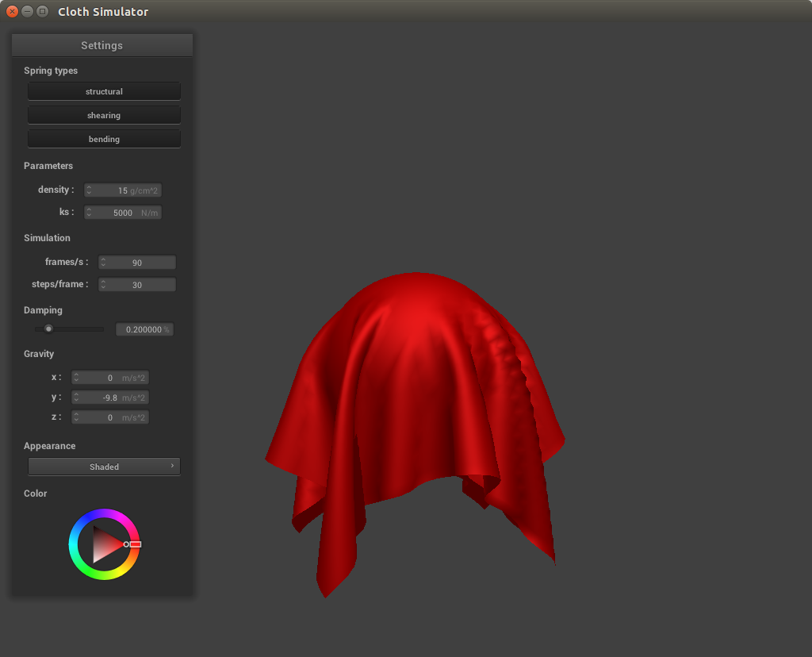
Task: Toggle the structural spring type button
Action: coord(104,91)
